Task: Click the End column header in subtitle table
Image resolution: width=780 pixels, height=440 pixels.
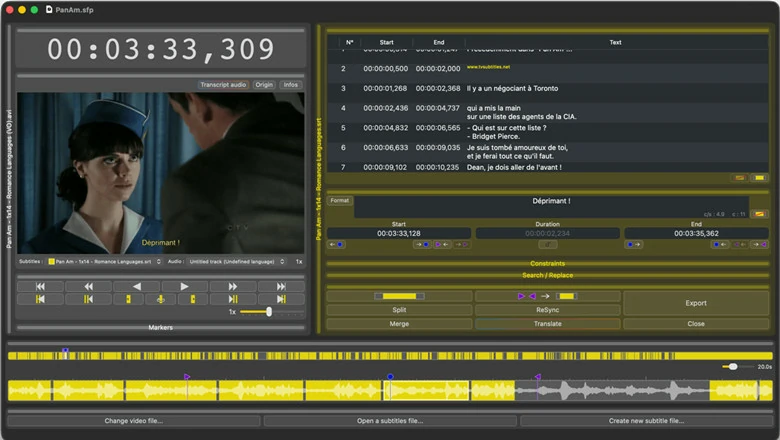Action: 439,42
